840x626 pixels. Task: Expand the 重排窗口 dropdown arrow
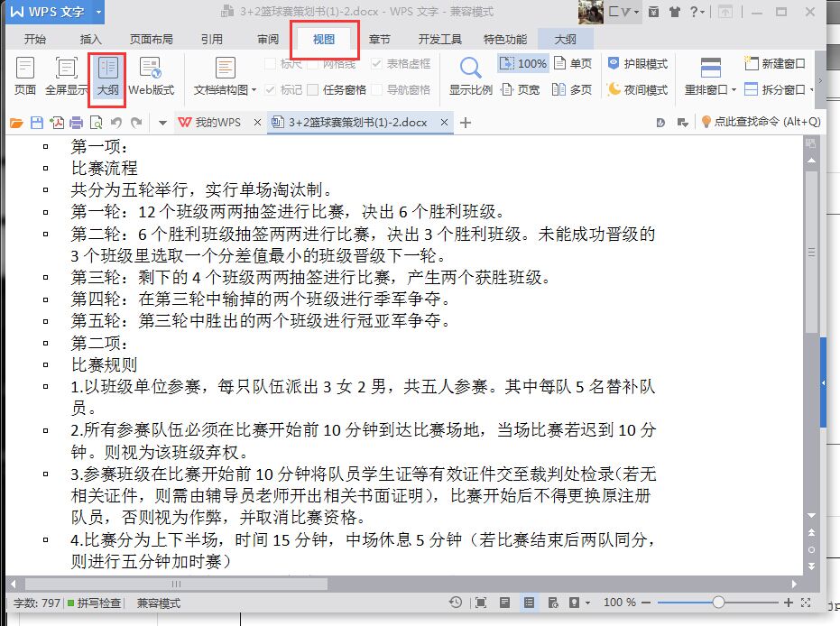click(x=734, y=90)
